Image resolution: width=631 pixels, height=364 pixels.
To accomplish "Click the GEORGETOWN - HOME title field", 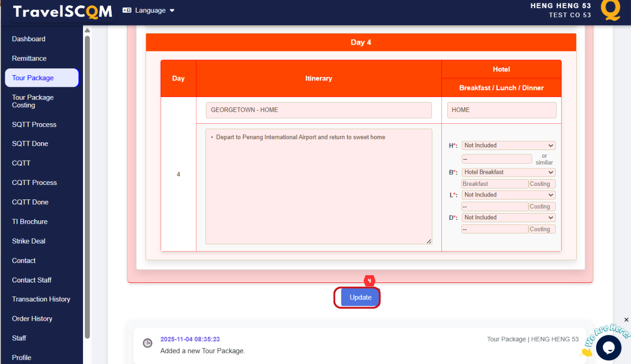I will tap(318, 110).
